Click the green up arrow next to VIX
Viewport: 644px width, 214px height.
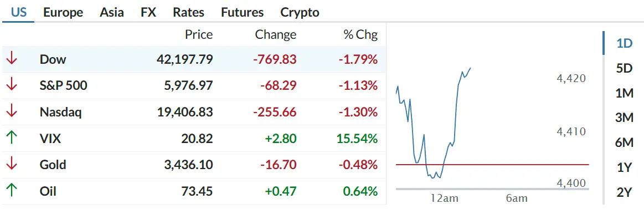coord(12,138)
